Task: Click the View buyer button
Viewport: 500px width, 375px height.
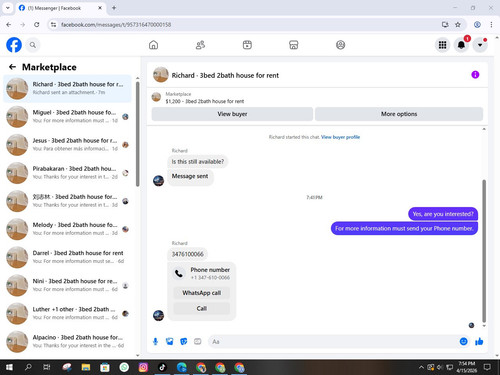Action: coord(232,114)
